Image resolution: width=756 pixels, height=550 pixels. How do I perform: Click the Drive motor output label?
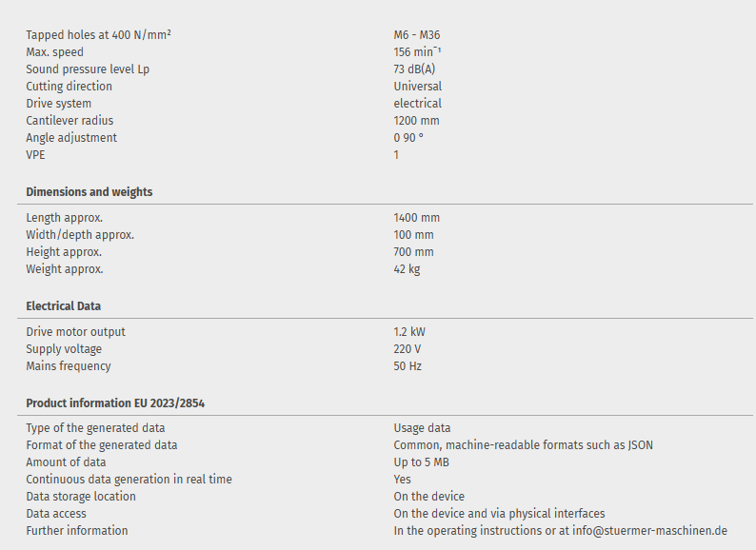point(75,332)
